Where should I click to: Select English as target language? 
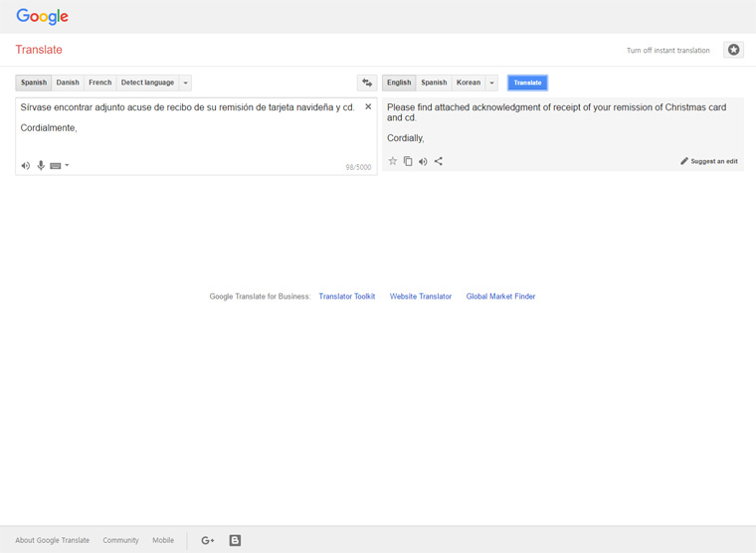pyautogui.click(x=399, y=83)
